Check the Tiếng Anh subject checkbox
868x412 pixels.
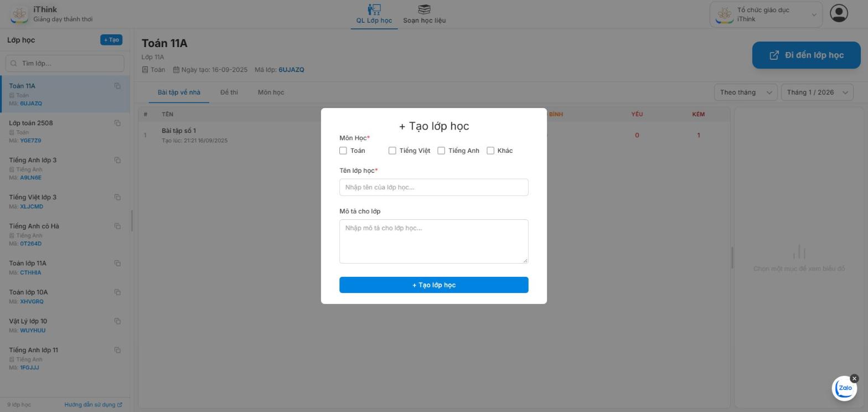tap(441, 151)
